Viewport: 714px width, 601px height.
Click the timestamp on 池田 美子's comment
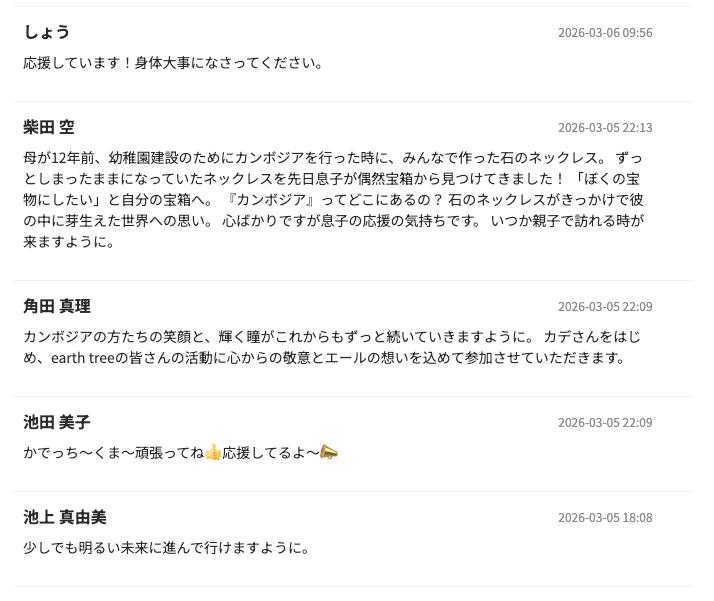604,423
